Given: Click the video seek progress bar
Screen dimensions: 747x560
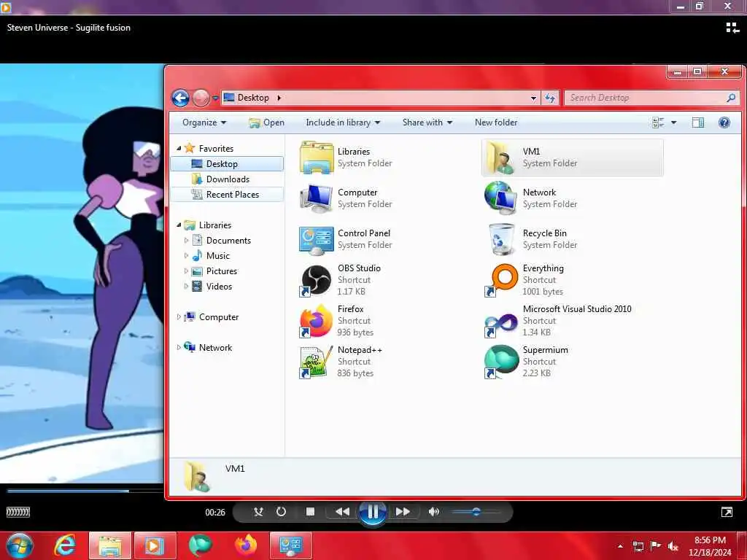Looking at the screenshot, I should coord(85,491).
